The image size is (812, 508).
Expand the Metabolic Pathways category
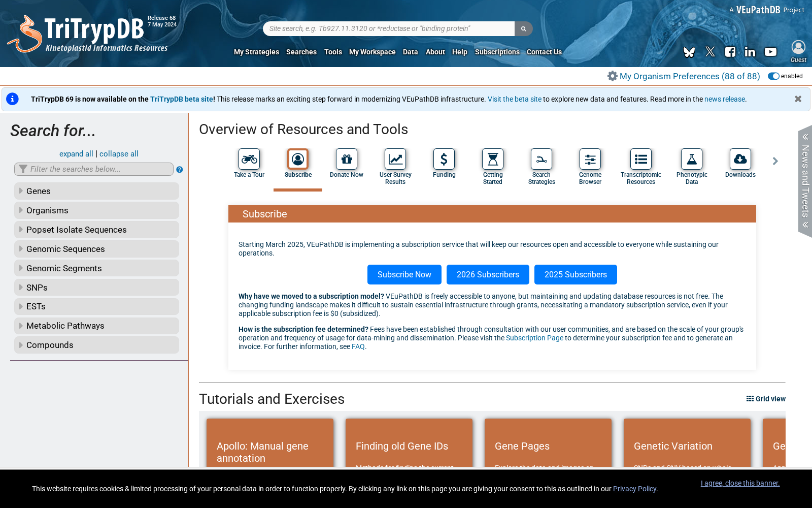(x=96, y=326)
